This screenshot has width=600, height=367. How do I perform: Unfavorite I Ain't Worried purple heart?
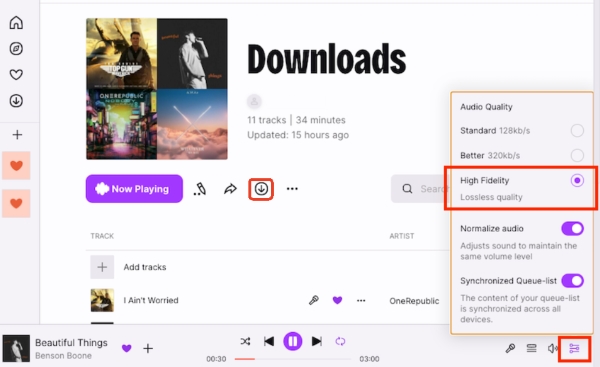click(337, 300)
